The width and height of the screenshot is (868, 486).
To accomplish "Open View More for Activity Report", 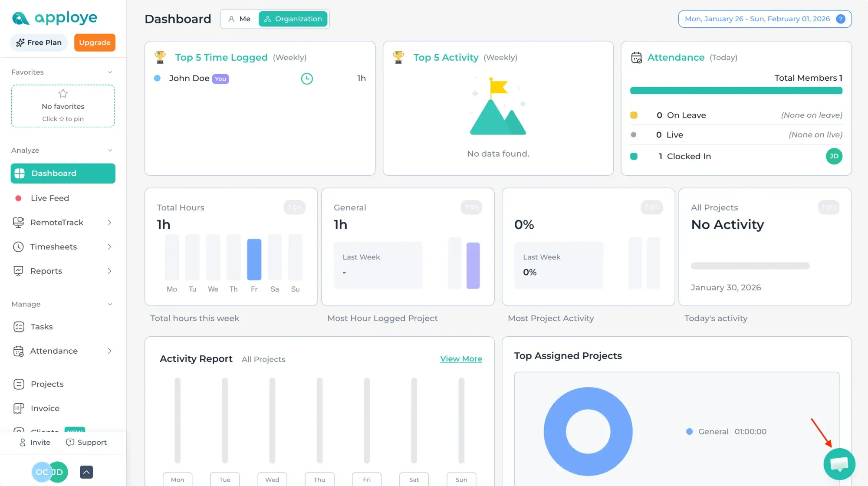I will (461, 359).
